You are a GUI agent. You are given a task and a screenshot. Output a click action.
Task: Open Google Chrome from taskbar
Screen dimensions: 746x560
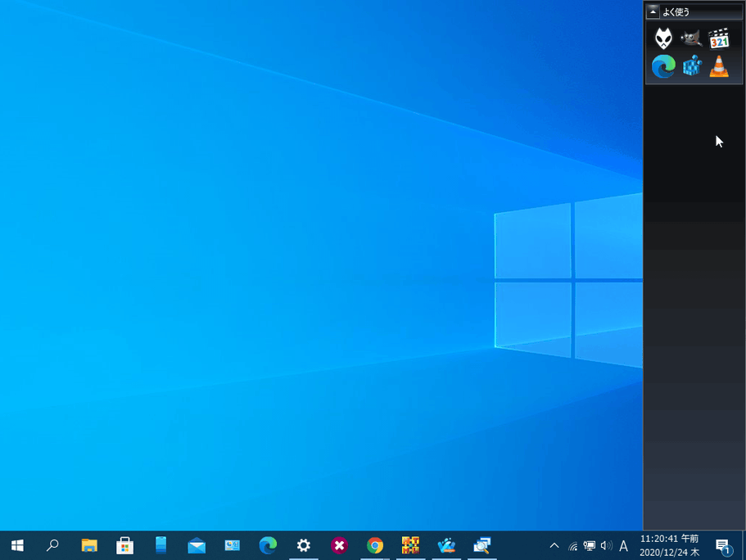tap(375, 545)
